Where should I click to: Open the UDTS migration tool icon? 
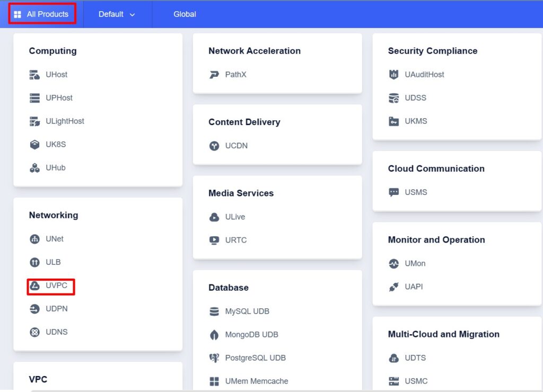[x=393, y=358]
